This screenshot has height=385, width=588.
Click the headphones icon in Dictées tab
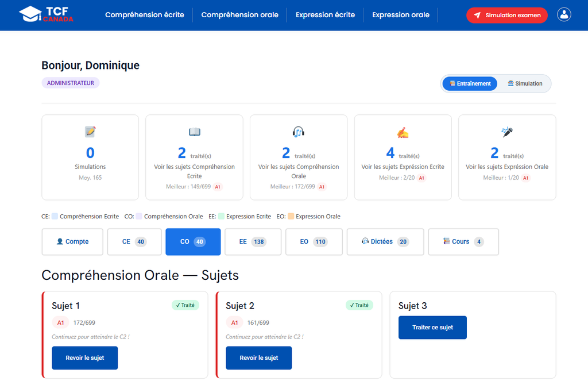click(365, 241)
